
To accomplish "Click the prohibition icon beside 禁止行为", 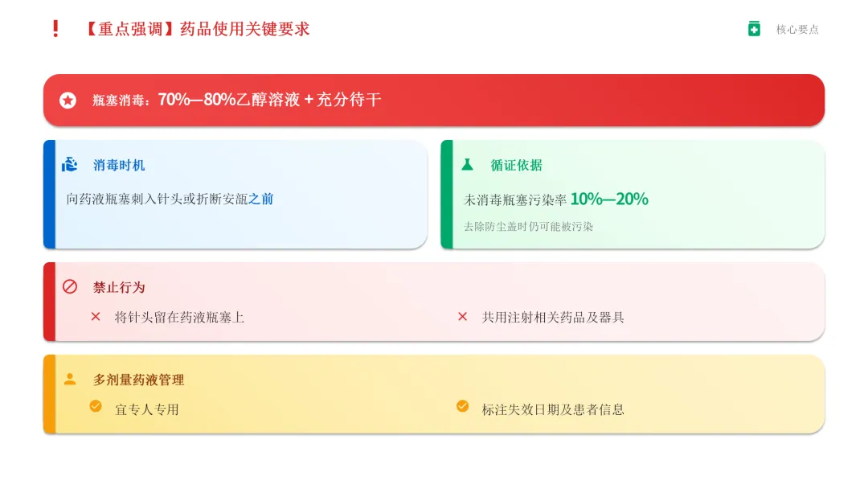I will (70, 286).
